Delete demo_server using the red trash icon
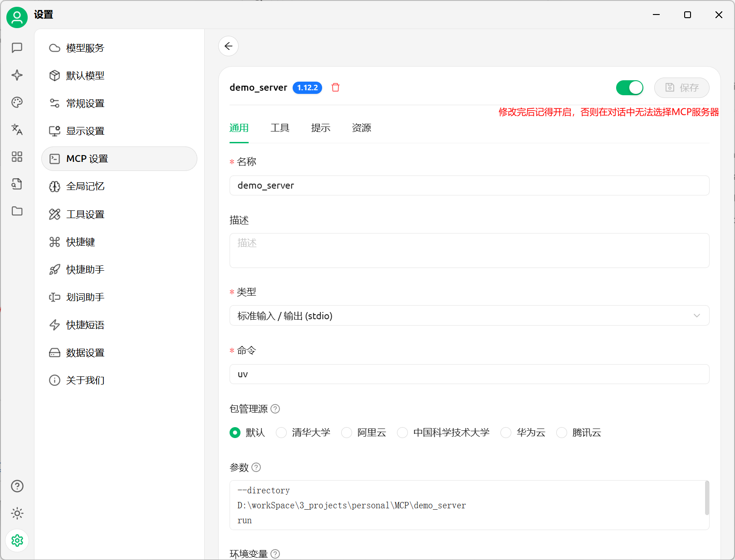 [335, 88]
